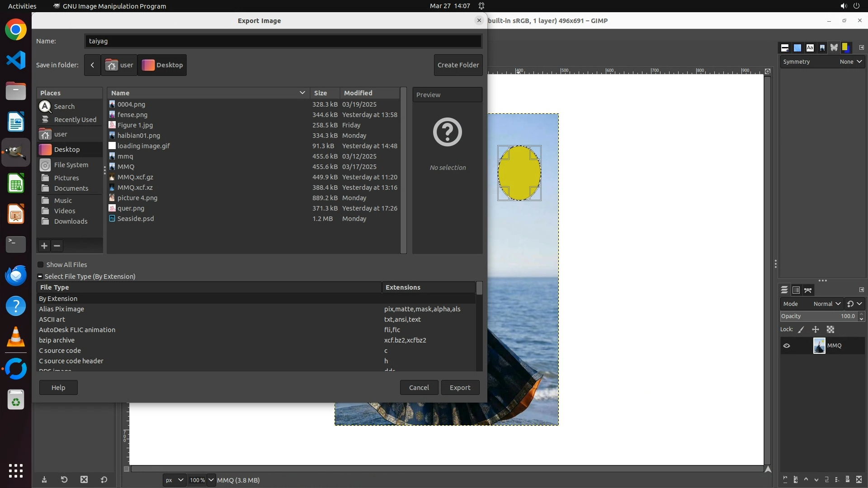This screenshot has width=868, height=488.
Task: Open the Colors foreground/background dock tab
Action: (x=845, y=47)
